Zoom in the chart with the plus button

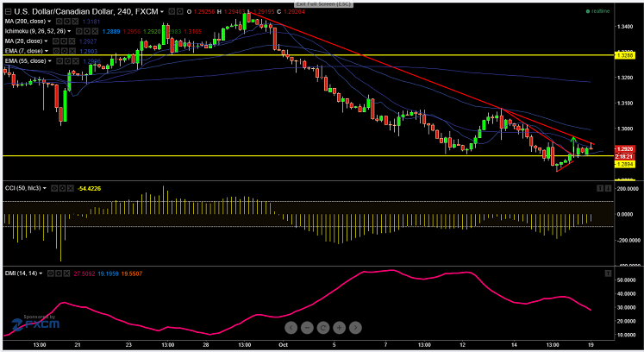tap(340, 328)
